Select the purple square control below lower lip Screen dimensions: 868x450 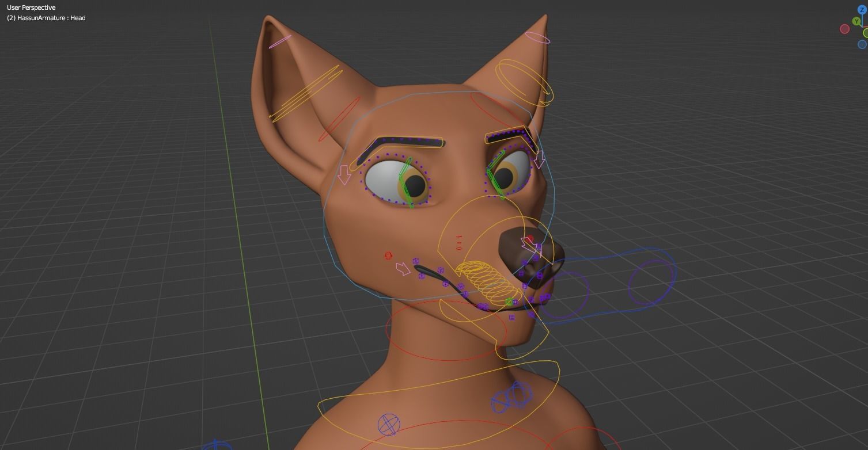pyautogui.click(x=512, y=317)
